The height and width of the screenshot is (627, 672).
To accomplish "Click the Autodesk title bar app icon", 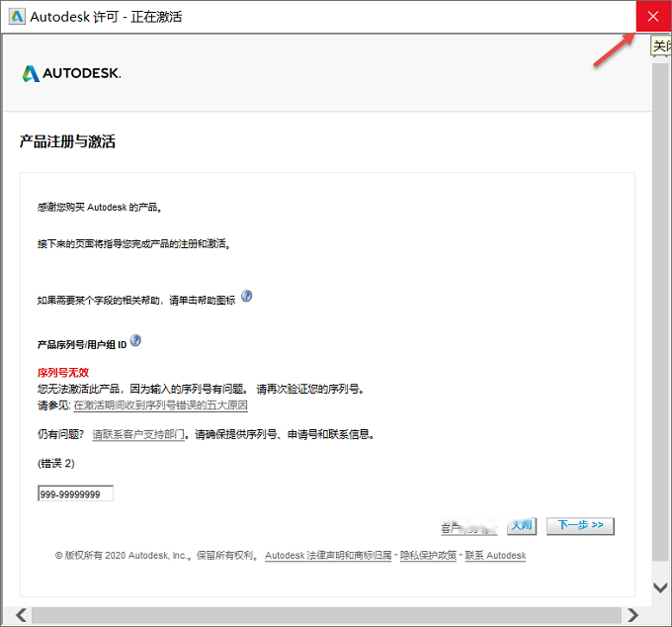I will pos(17,17).
